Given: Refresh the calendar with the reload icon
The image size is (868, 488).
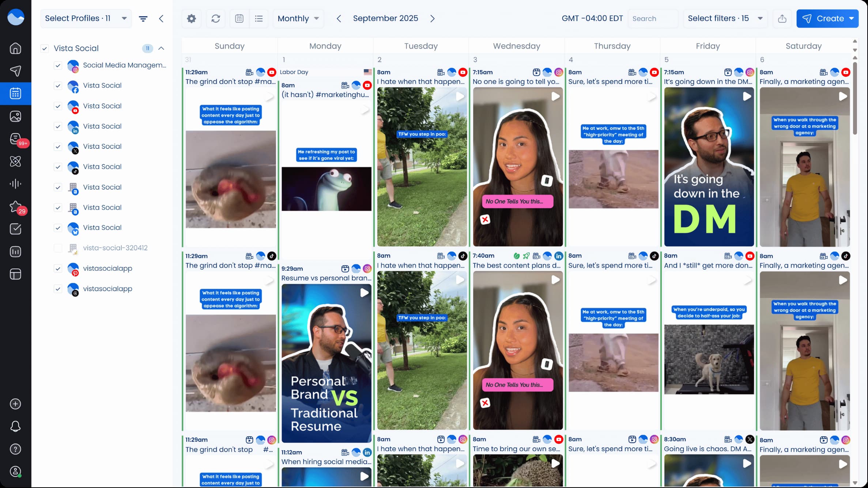Looking at the screenshot, I should point(216,19).
